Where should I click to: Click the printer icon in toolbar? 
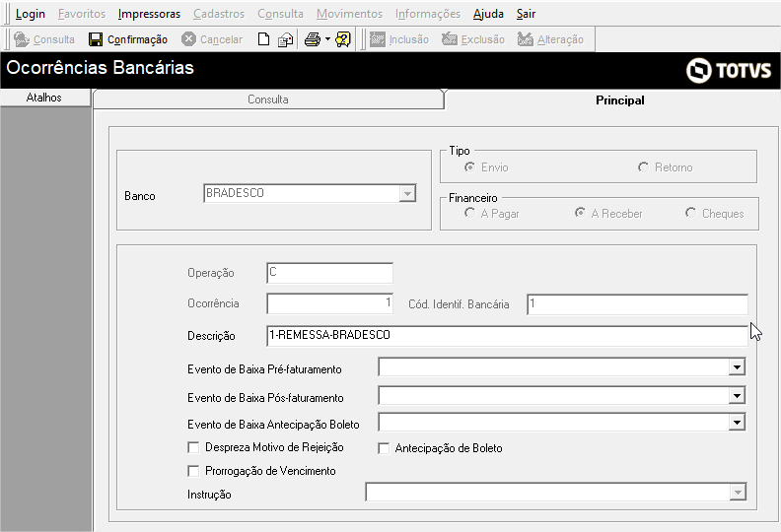click(313, 39)
